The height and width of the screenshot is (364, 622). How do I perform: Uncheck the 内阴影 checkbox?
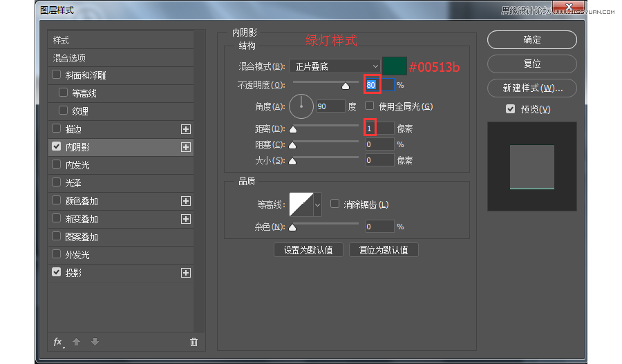click(57, 146)
